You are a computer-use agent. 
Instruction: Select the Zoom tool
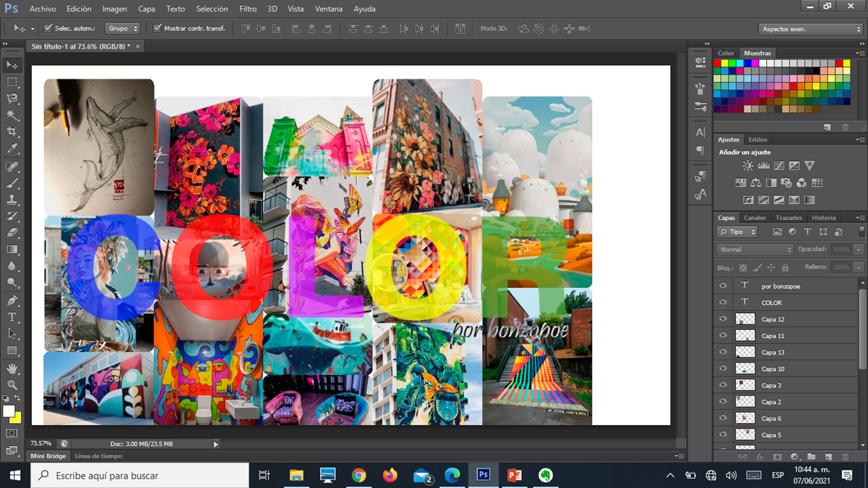pos(12,385)
